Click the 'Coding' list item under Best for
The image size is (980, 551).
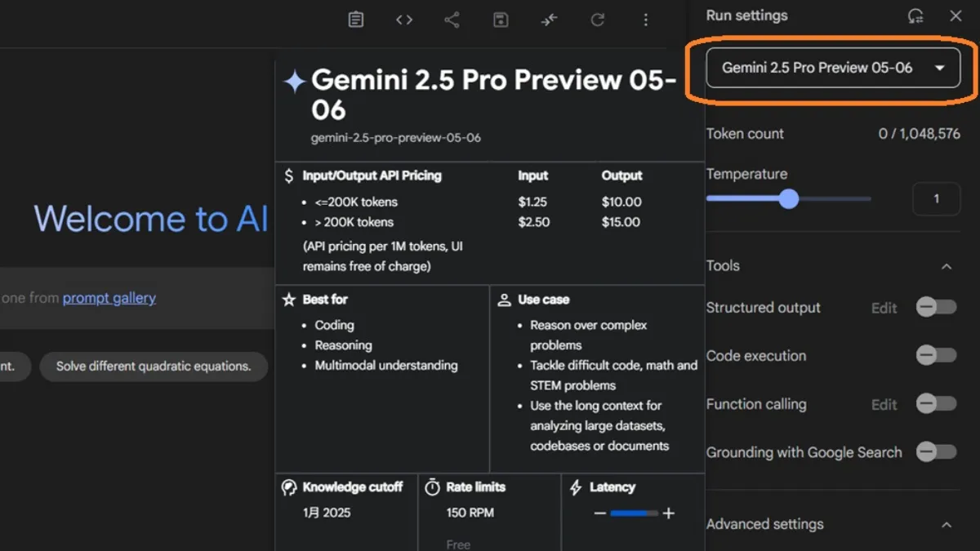pos(335,325)
